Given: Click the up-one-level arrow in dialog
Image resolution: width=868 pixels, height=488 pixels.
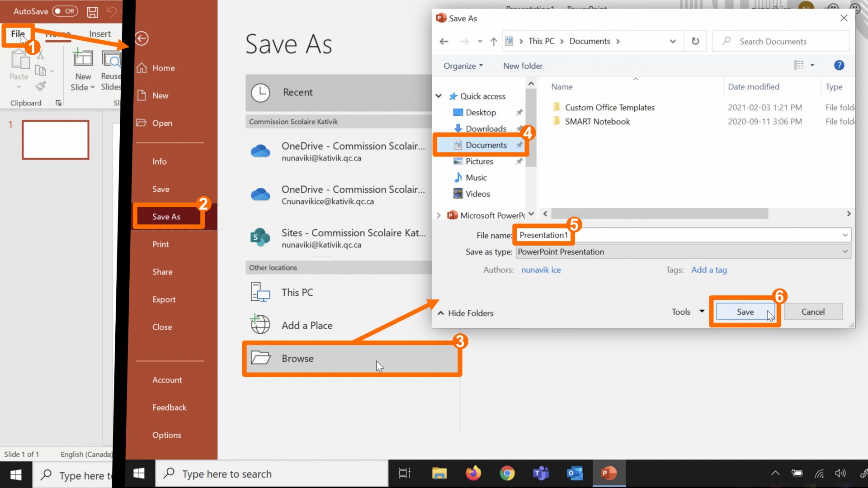Looking at the screenshot, I should coord(494,42).
